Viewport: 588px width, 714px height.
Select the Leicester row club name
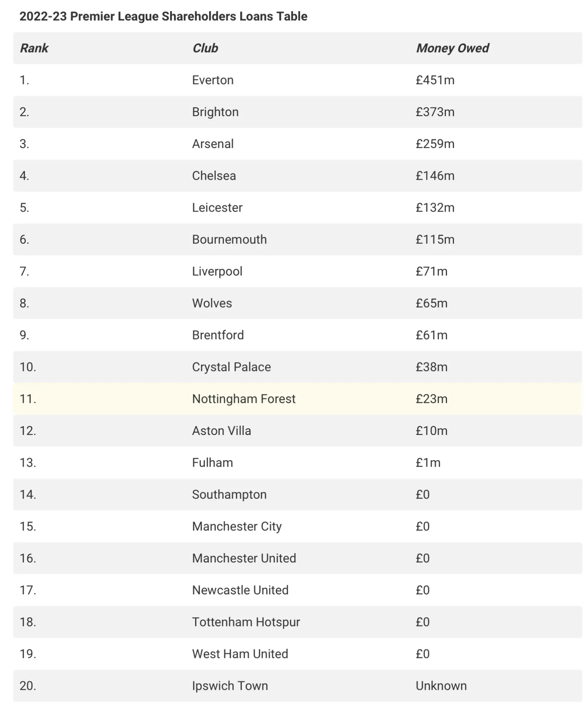(x=217, y=208)
